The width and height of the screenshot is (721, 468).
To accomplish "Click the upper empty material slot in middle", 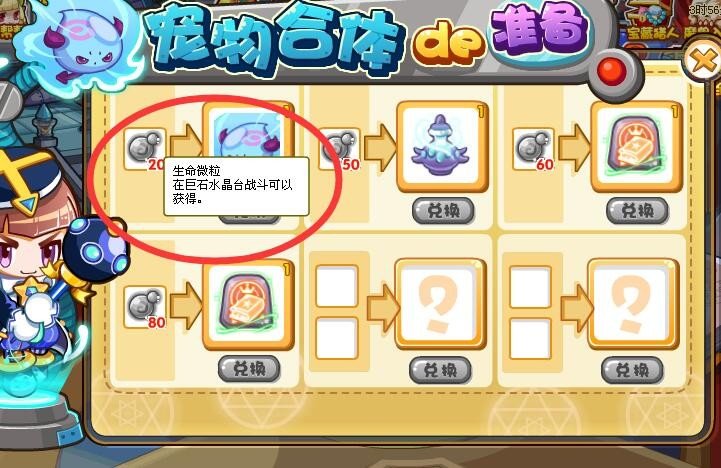I will pyautogui.click(x=337, y=286).
